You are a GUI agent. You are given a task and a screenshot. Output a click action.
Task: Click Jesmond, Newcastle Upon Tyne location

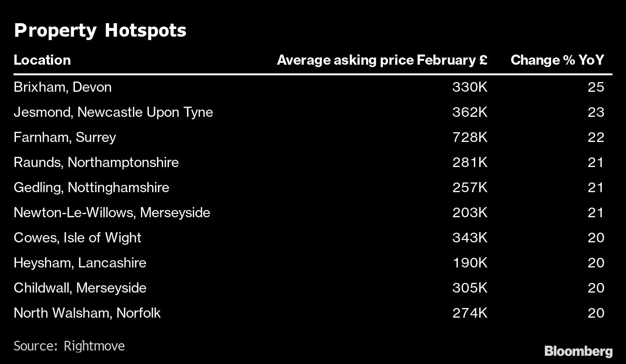[113, 112]
